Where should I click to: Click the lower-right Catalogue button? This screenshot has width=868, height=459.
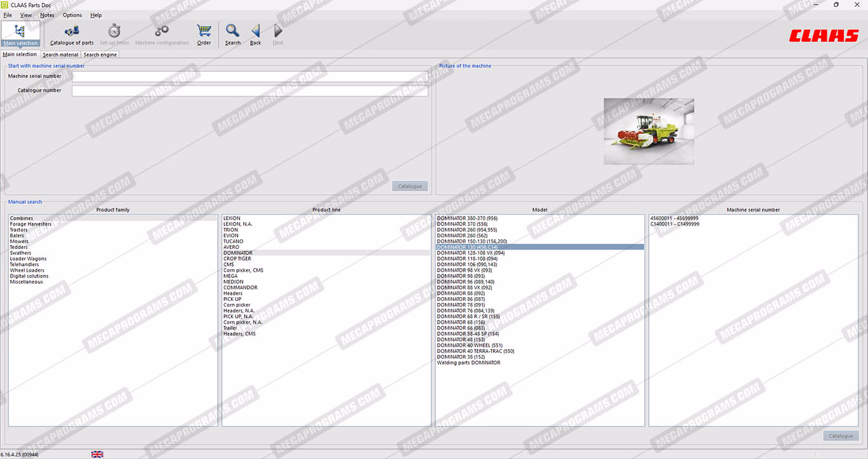point(841,436)
